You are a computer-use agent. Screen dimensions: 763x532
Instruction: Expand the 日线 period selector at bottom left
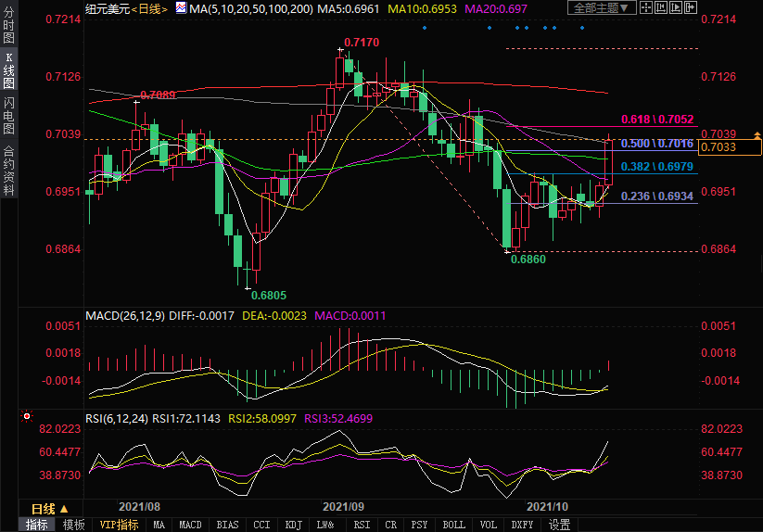(49, 508)
